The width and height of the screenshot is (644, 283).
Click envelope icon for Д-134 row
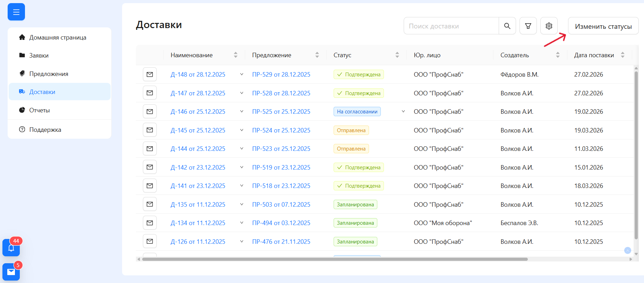pyautogui.click(x=149, y=223)
